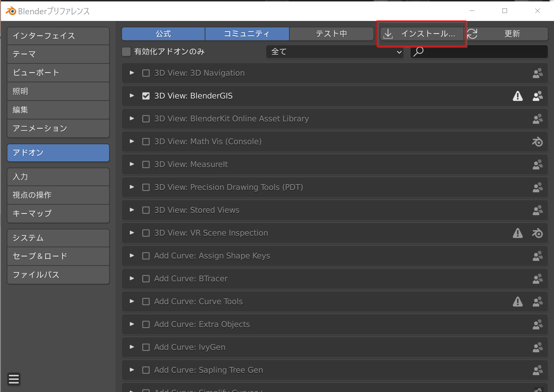The width and height of the screenshot is (554, 392).
Task: Click warning icon on VR Scene Inspection row
Action: tap(518, 233)
